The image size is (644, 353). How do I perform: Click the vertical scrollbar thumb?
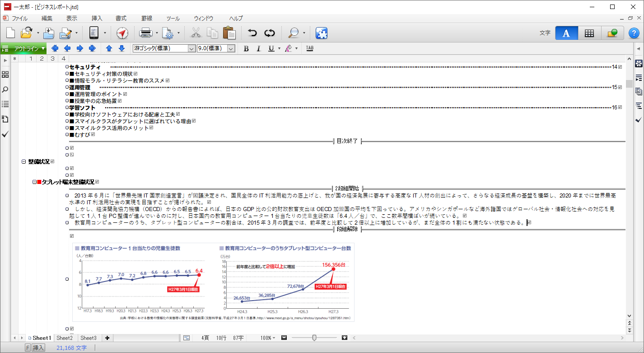pos(629,84)
